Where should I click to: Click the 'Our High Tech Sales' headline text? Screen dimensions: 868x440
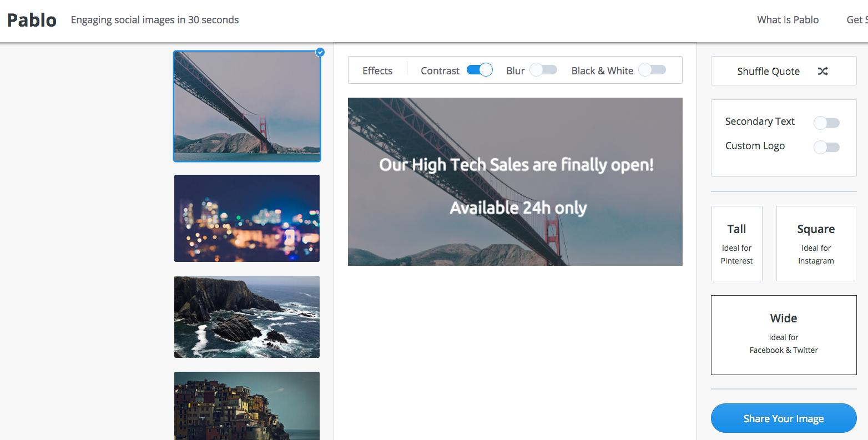(516, 165)
